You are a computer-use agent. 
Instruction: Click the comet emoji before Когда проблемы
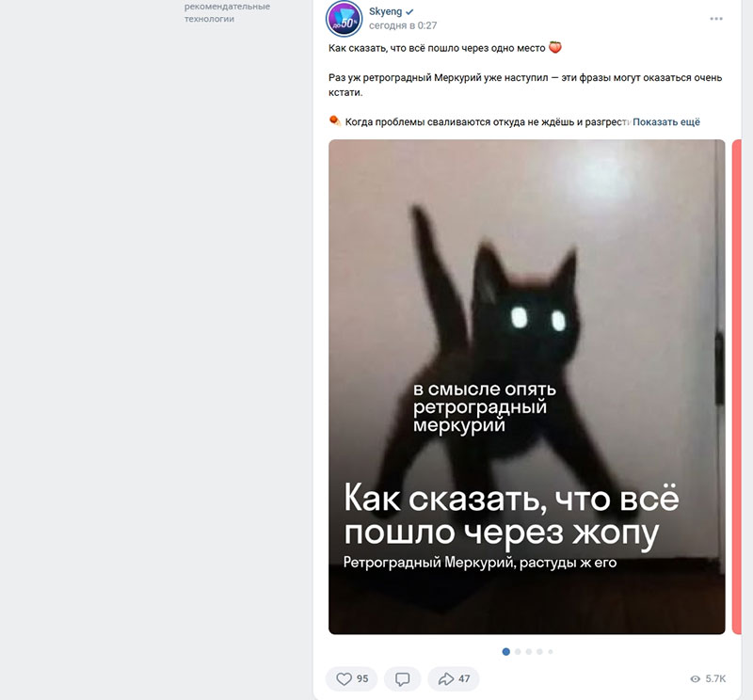[335, 120]
